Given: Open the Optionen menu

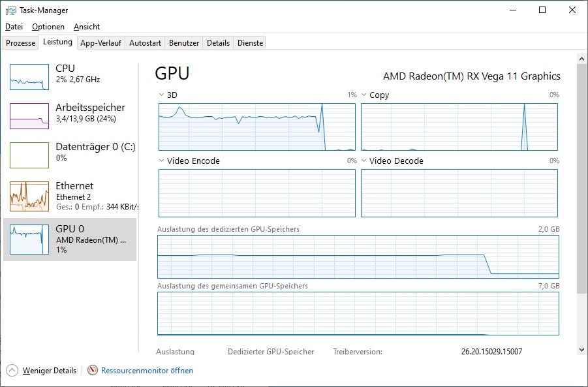Looking at the screenshot, I should tap(48, 27).
